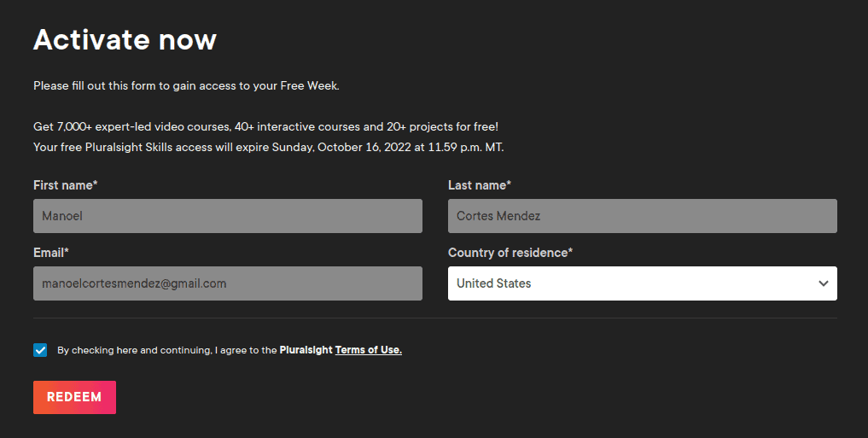Click the 'By checking here and continuing' text
The image size is (868, 438).
(x=166, y=350)
